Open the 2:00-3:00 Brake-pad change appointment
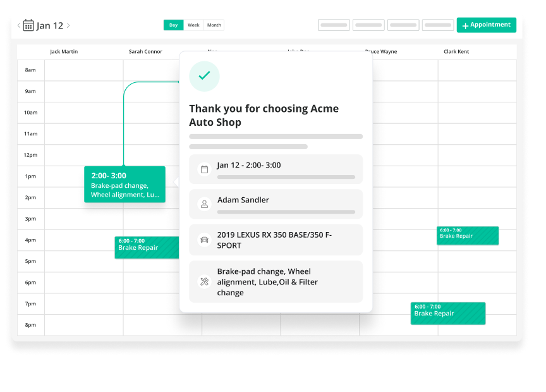The image size is (546, 392). (x=124, y=184)
